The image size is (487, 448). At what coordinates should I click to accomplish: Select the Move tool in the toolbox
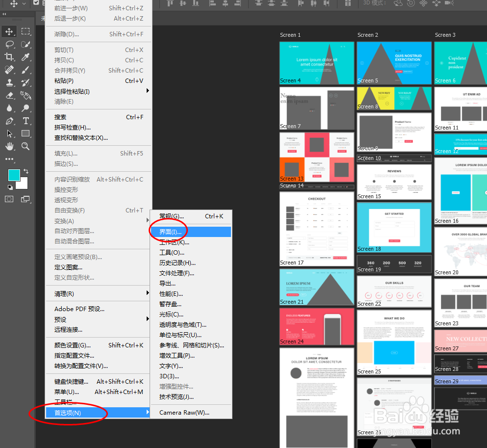(9, 31)
